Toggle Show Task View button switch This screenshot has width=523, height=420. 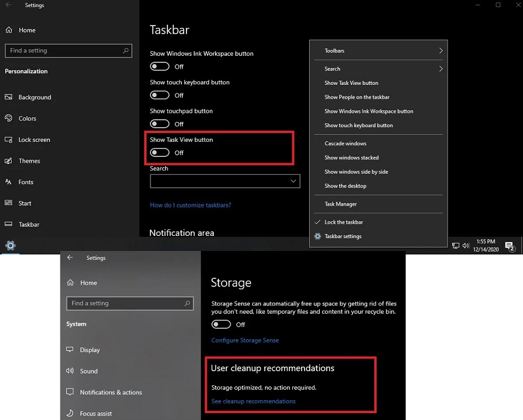pyautogui.click(x=159, y=152)
